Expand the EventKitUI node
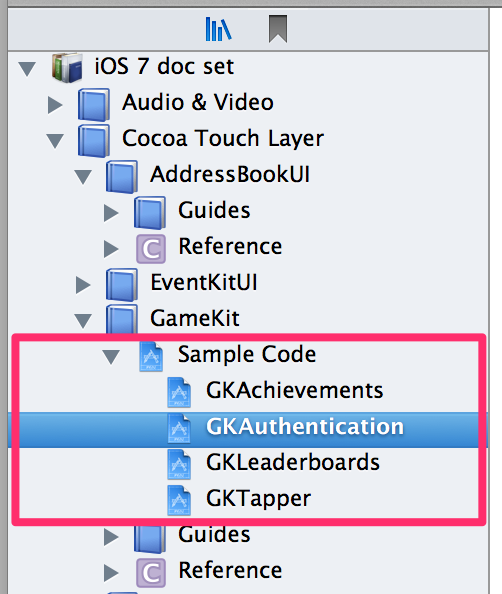This screenshot has width=502, height=594. tap(83, 285)
